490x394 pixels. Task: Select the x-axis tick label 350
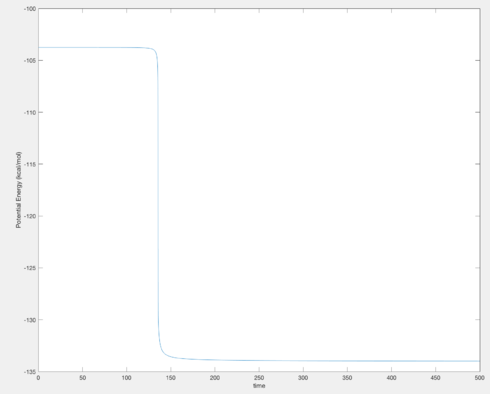tap(347, 378)
